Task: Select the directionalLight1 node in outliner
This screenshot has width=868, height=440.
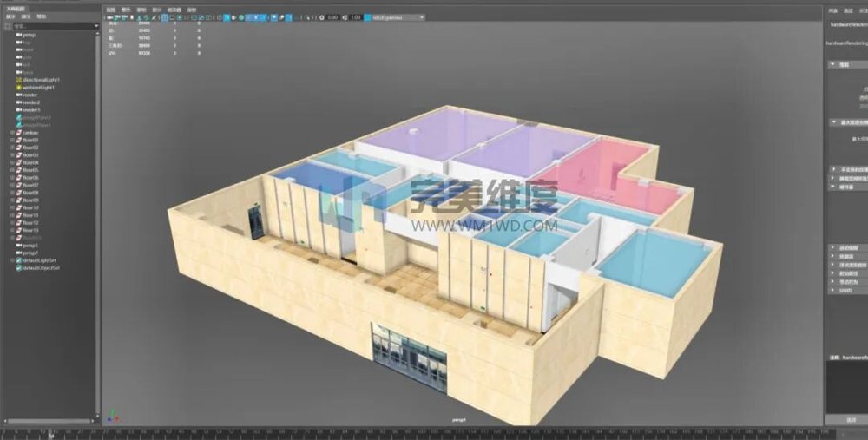Action: coord(41,80)
